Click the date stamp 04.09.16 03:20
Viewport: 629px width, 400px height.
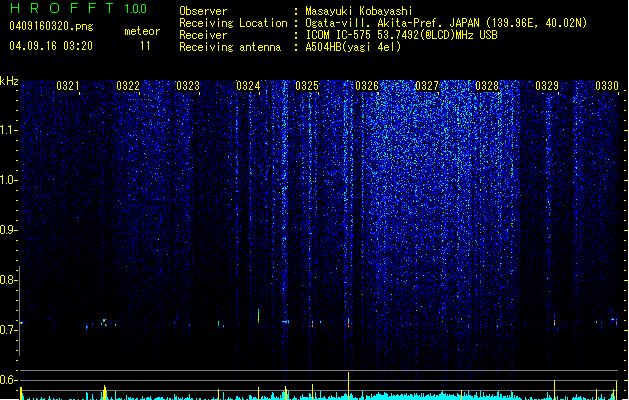pyautogui.click(x=51, y=45)
